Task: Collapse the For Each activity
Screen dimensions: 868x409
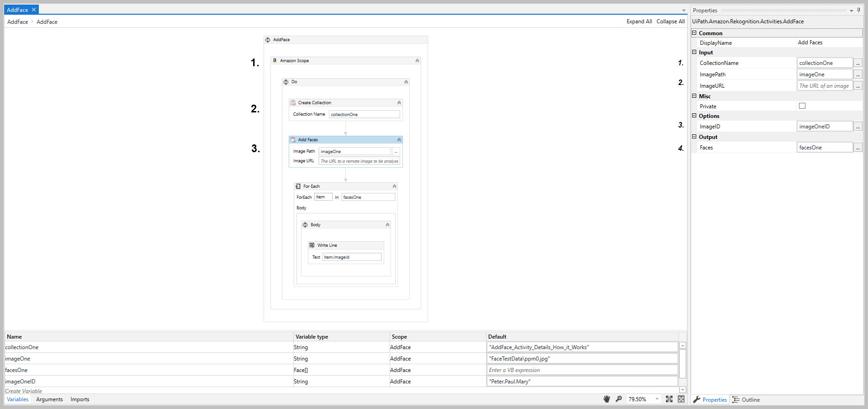Action: point(394,186)
